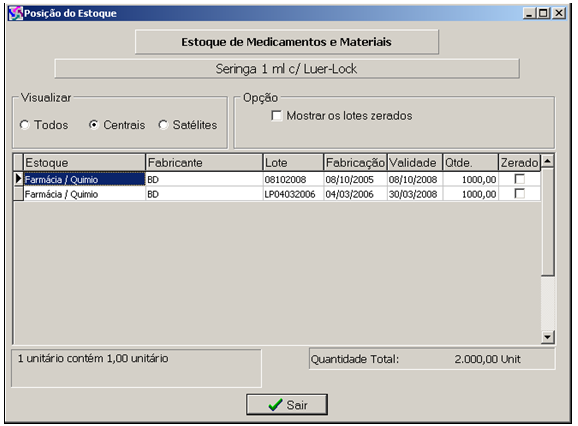Screen dimensions: 578x426
Task: Toggle Zerado checkbox for lote LP04032006
Action: click(x=519, y=193)
